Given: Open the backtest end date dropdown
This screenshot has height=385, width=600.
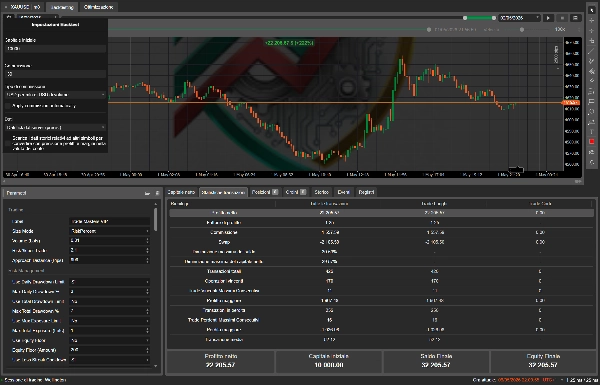Looking at the screenshot, I should click(519, 18).
